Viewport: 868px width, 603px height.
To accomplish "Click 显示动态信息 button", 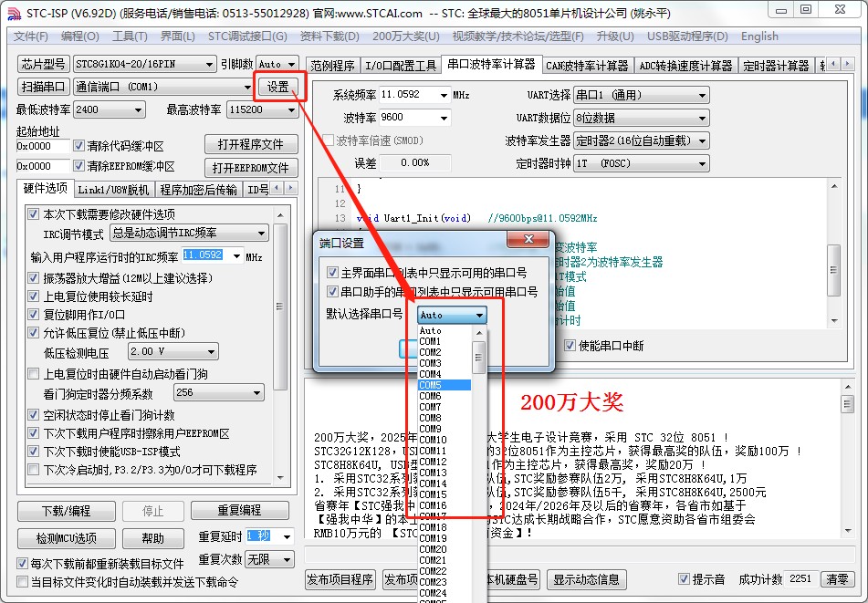I will point(586,579).
